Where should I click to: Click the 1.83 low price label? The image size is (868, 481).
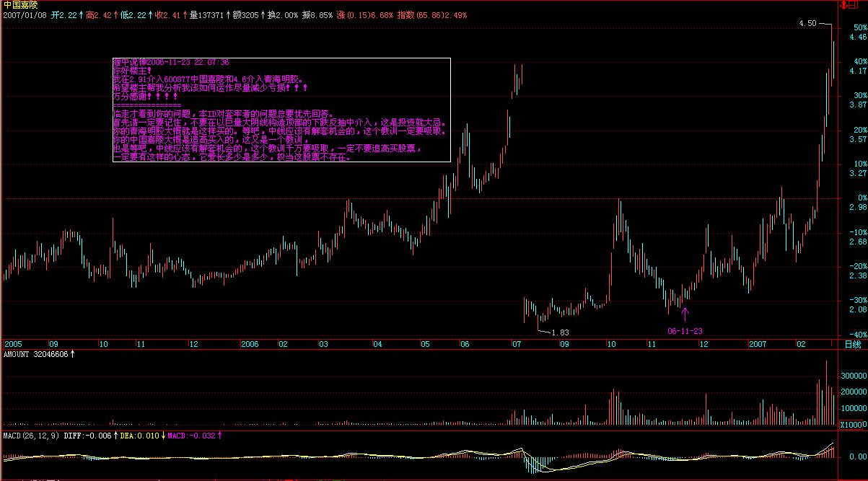[x=560, y=332]
